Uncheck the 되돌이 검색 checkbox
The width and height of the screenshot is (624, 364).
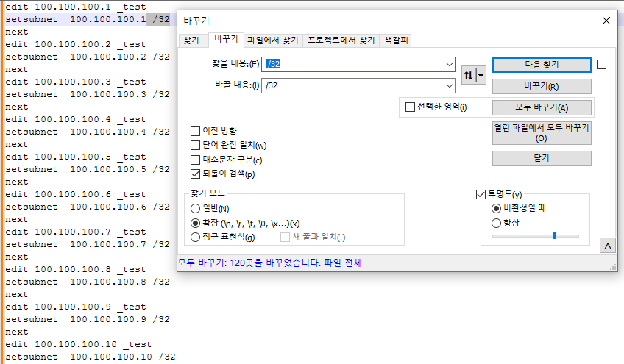pyautogui.click(x=196, y=174)
